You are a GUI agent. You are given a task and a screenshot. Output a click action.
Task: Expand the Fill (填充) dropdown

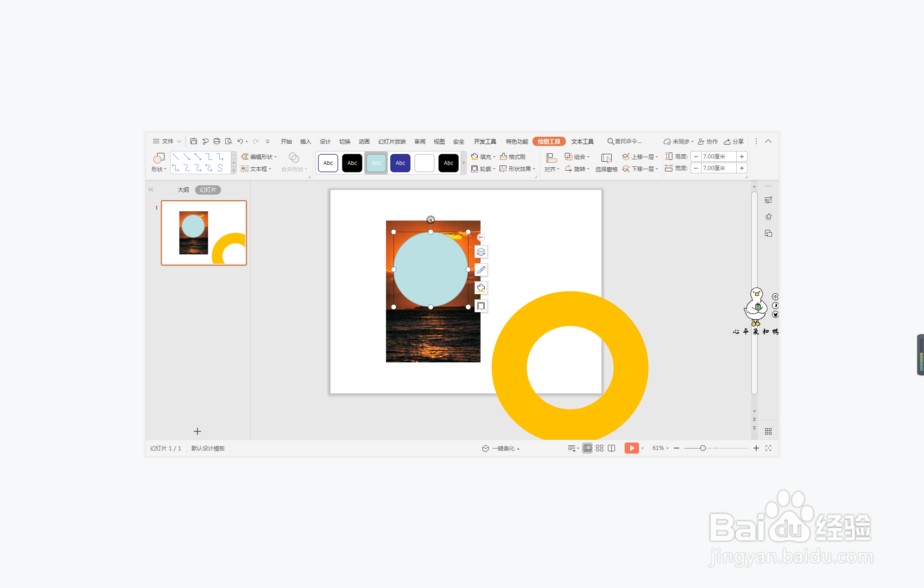pyautogui.click(x=494, y=157)
